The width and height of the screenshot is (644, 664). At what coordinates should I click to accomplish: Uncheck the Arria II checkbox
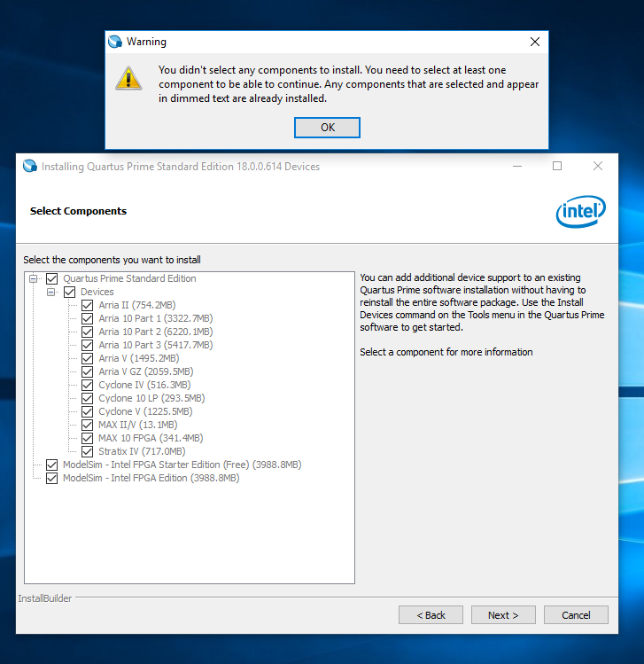[x=87, y=305]
